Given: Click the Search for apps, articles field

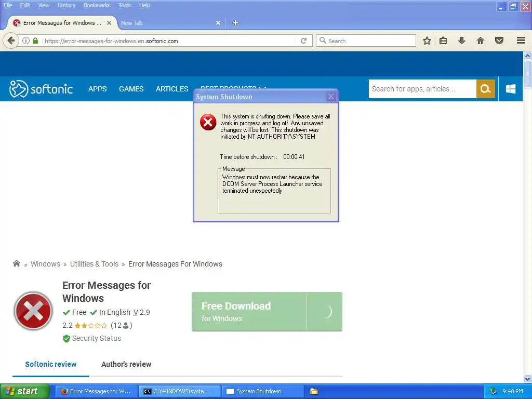Looking at the screenshot, I should click(x=422, y=89).
